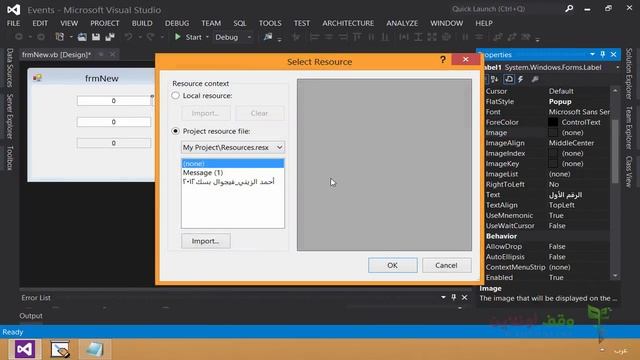Select the (none) resource list entry
640x360 pixels.
click(233, 163)
